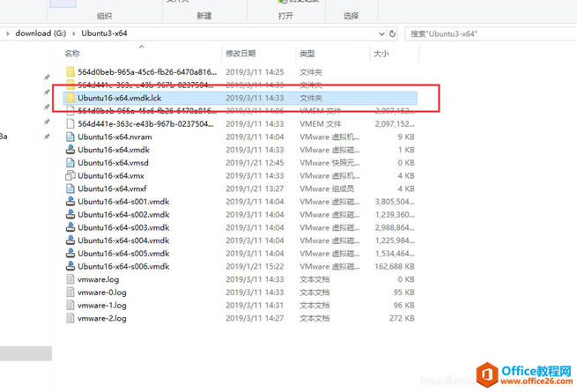Click the first pin icon in navigation pane
Image resolution: width=577 pixels, height=392 pixels.
pyautogui.click(x=47, y=77)
